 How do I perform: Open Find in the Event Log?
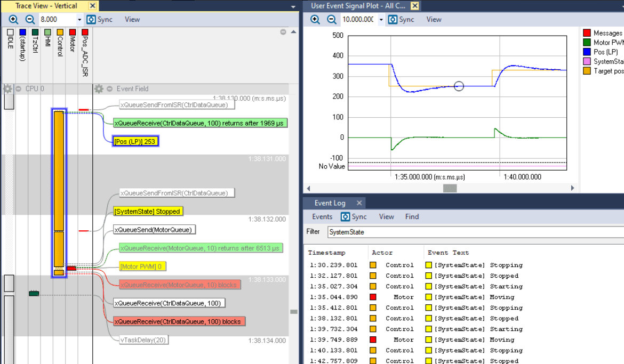pyautogui.click(x=412, y=216)
